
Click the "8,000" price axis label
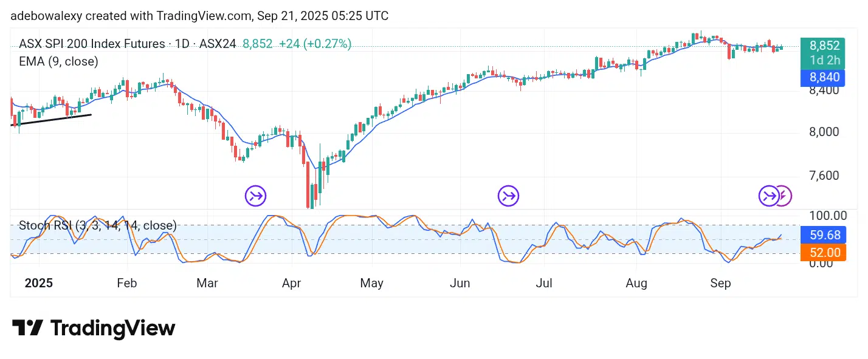click(x=824, y=132)
